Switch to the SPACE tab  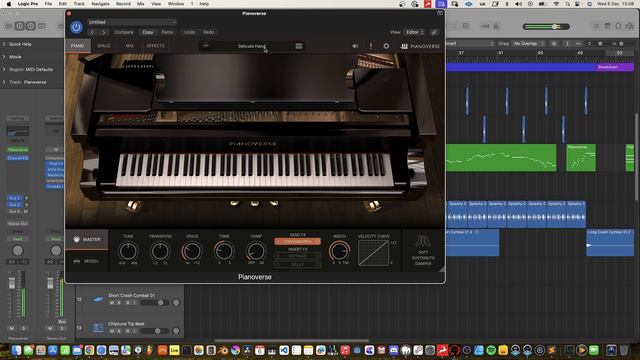pyautogui.click(x=104, y=46)
